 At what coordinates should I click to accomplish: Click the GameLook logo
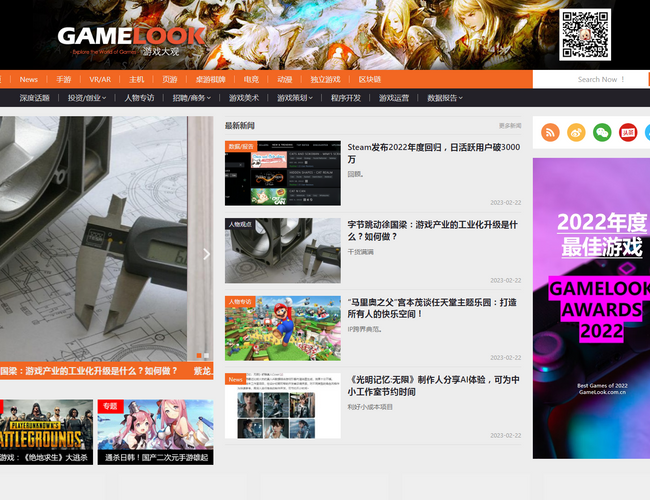point(130,39)
